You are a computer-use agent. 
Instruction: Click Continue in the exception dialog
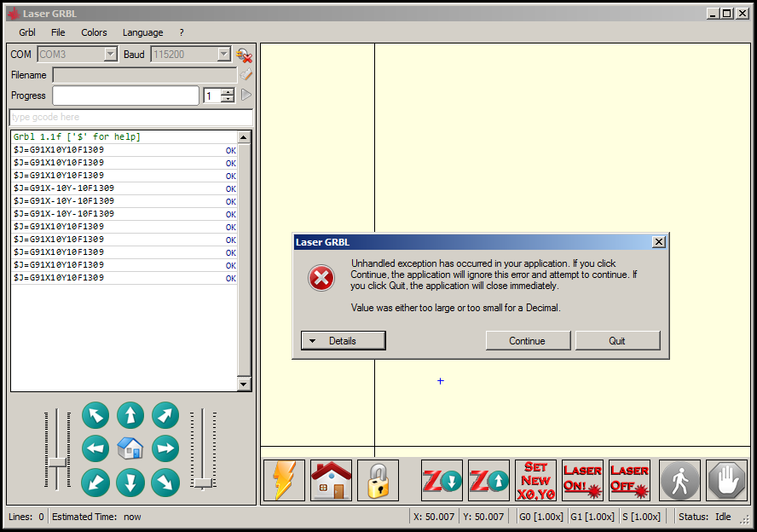point(528,341)
